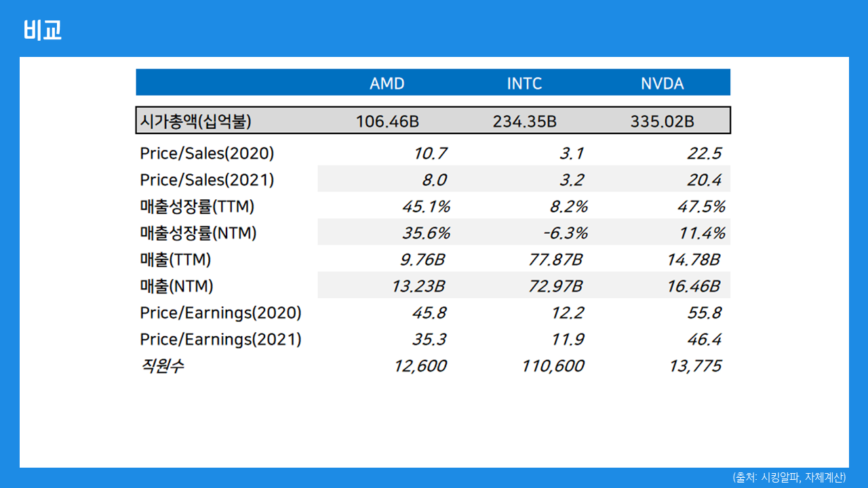Select the NVDA Price/Sales 2020 value 22.5
Viewport: 868px width, 488px height.
[704, 153]
